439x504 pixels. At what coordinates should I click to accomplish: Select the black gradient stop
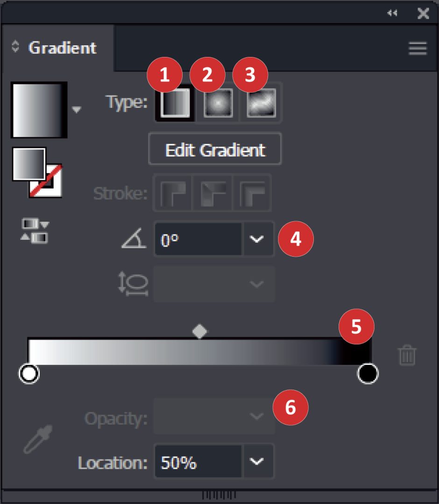367,373
